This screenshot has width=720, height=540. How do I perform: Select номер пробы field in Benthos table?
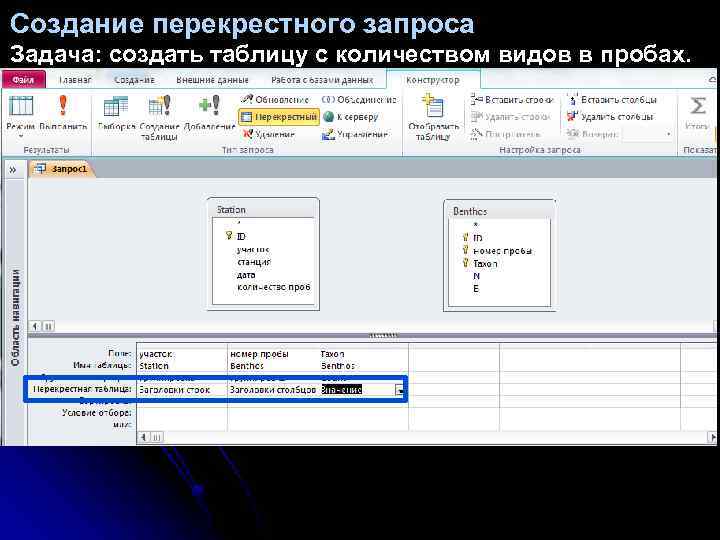[x=502, y=251]
